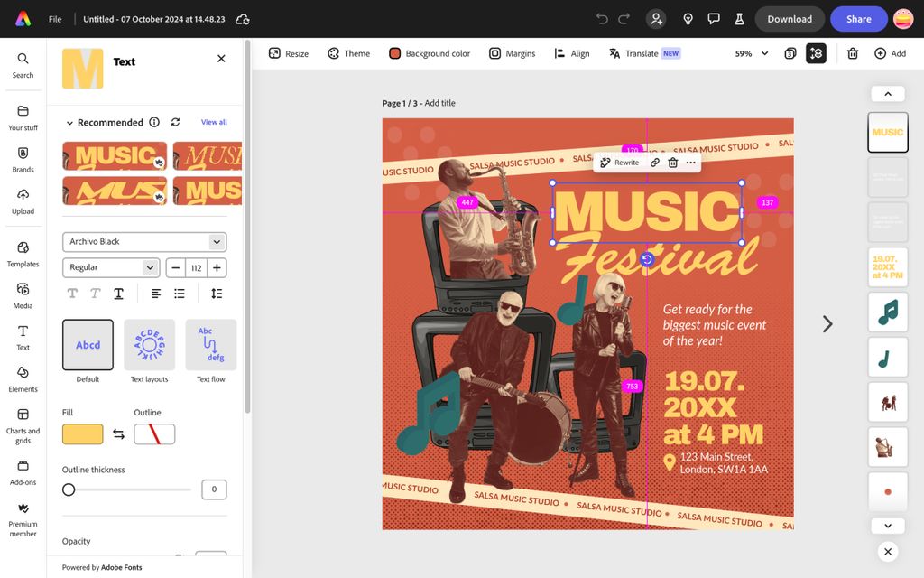The width and height of the screenshot is (924, 578).
Task: Click the View all link for recommended styles
Action: point(214,122)
